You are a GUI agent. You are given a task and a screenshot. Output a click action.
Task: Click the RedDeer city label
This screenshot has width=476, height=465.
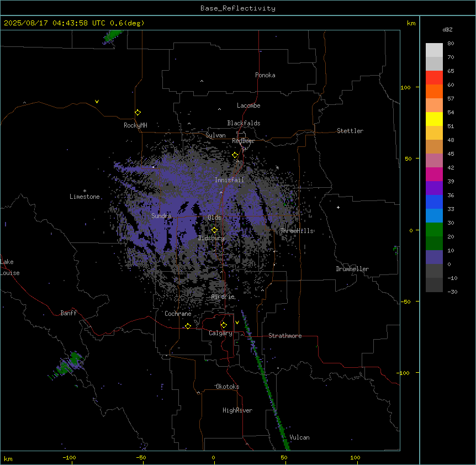[x=243, y=141]
